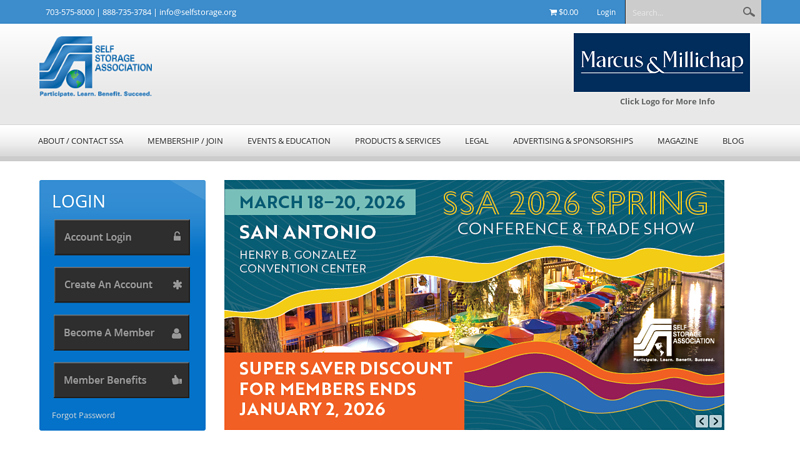Click the Forgot Password link
This screenshot has width=800, height=450.
point(83,415)
